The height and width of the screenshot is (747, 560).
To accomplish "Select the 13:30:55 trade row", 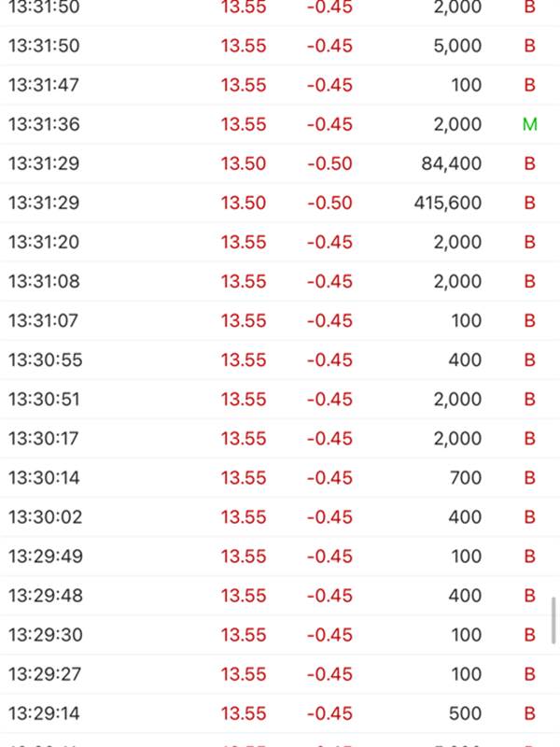I will tap(280, 359).
